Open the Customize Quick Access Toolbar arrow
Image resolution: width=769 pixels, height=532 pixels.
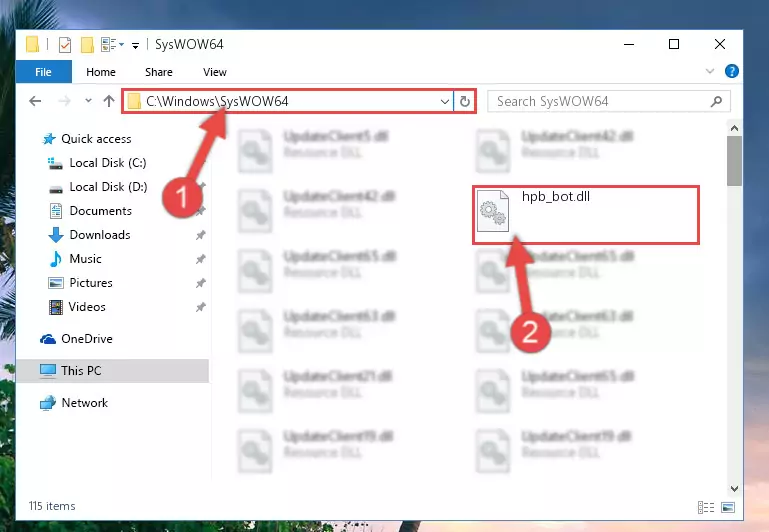tap(135, 45)
